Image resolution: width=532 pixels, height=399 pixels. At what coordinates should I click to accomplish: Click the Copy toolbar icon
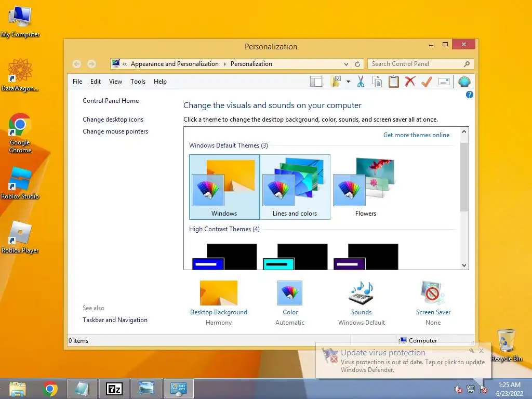click(377, 82)
